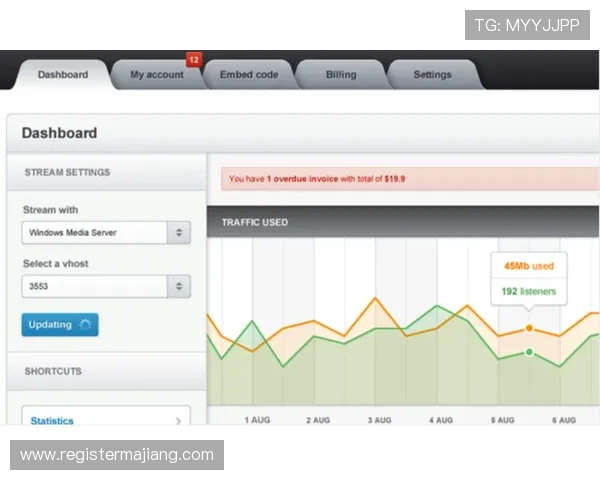
Task: Expand the Windows Media Server dropdown
Action: (95, 233)
